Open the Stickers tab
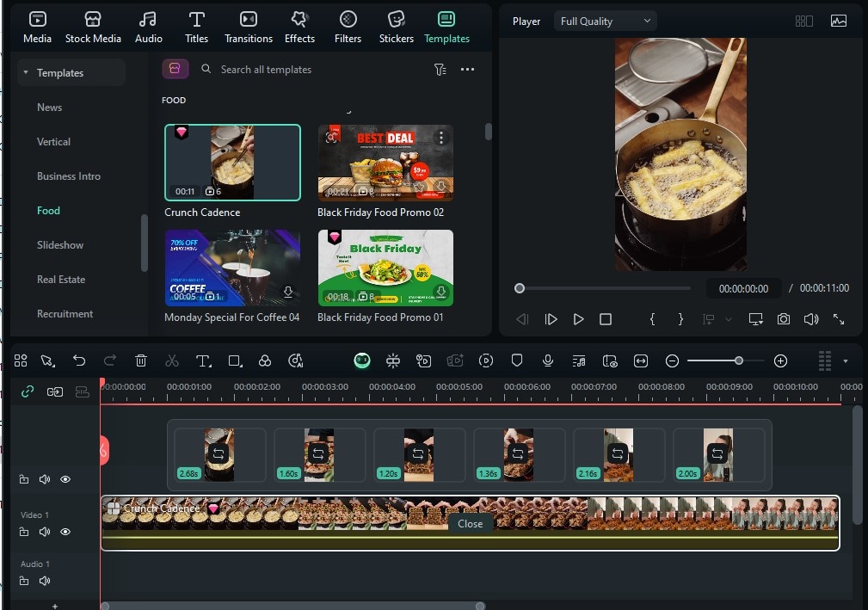 (397, 28)
